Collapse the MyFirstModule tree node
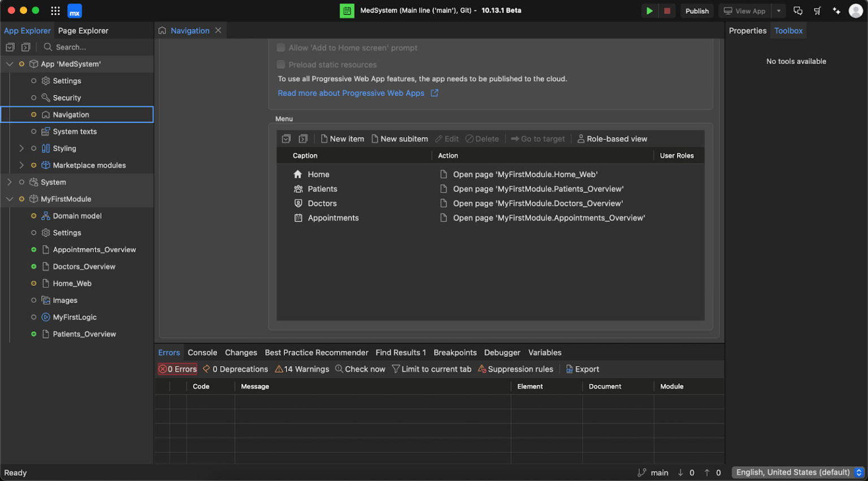 click(9, 199)
